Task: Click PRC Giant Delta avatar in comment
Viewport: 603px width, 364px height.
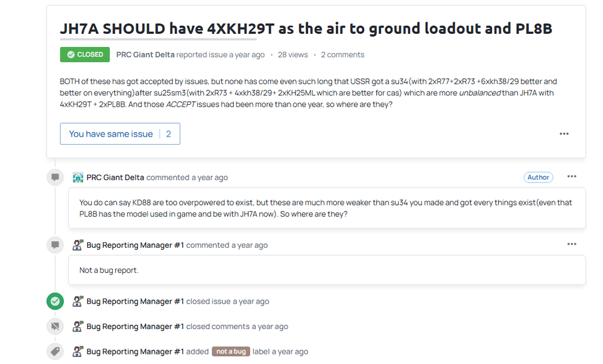Action: [78, 178]
